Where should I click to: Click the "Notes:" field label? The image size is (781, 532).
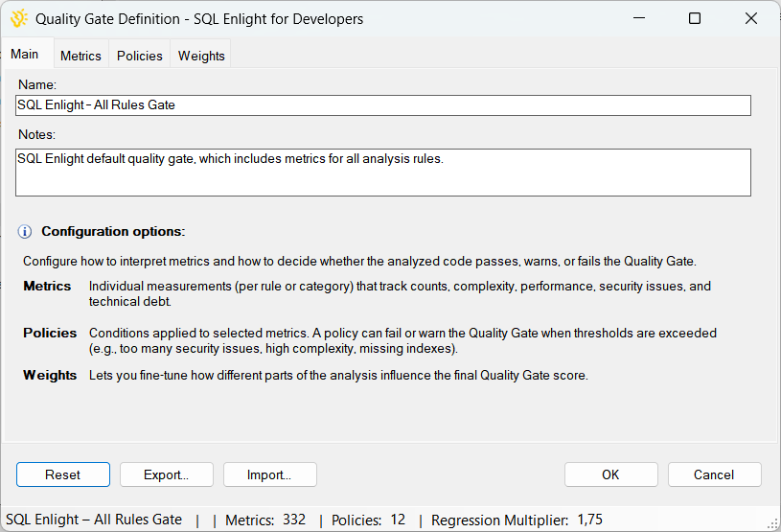pyautogui.click(x=36, y=134)
